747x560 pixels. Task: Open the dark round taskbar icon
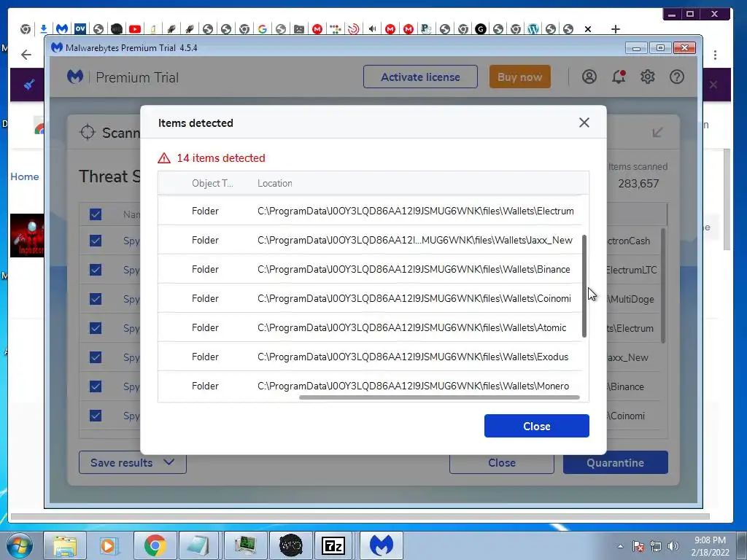click(290, 545)
